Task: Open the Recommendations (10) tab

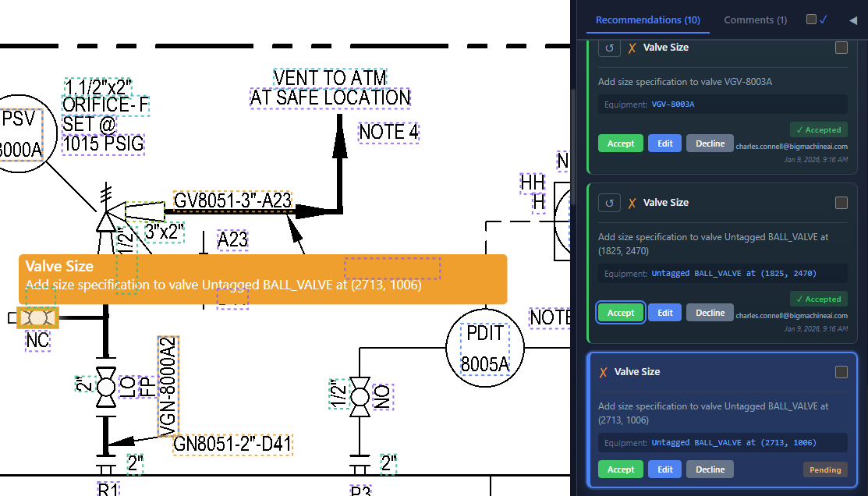Action: pyautogui.click(x=647, y=20)
